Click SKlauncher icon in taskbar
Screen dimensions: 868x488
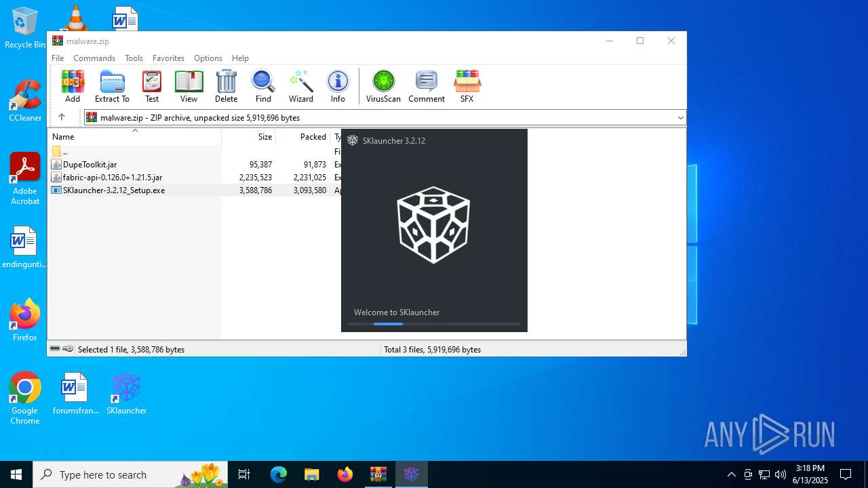(x=411, y=474)
